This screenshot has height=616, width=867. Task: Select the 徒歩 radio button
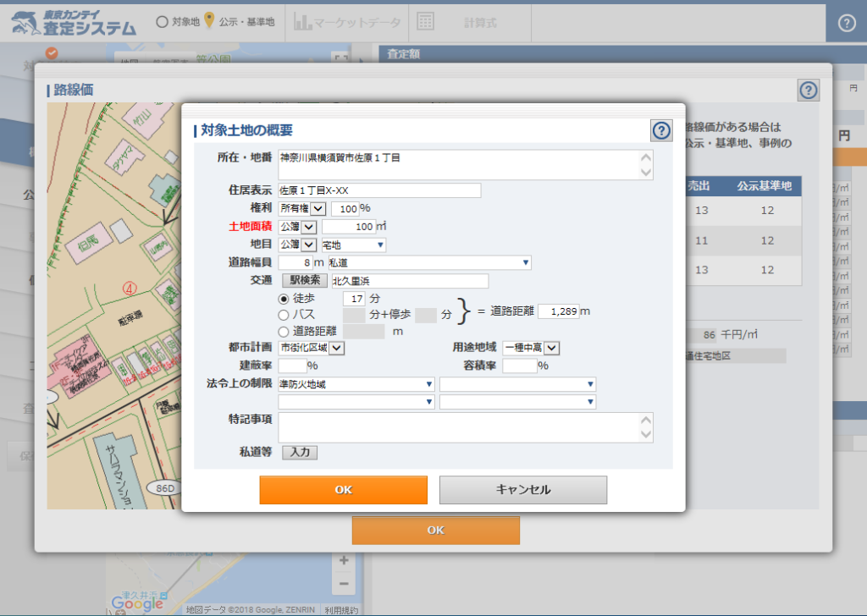(284, 299)
